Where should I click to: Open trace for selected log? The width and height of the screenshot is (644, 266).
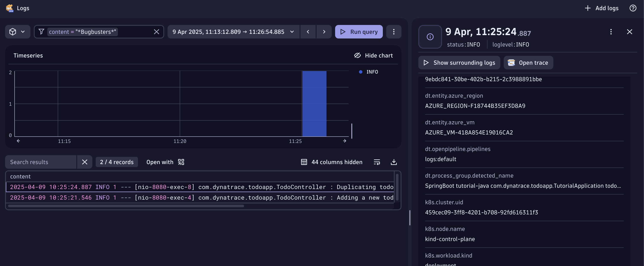click(528, 63)
